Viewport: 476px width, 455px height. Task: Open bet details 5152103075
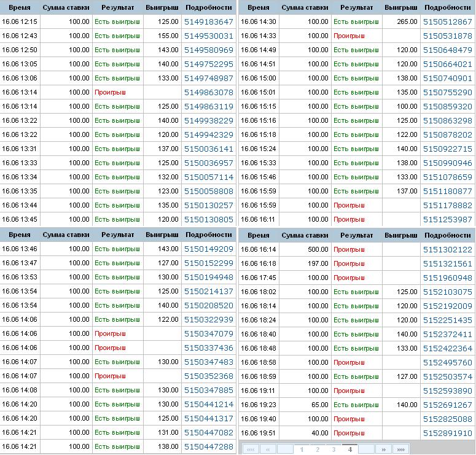(x=448, y=292)
